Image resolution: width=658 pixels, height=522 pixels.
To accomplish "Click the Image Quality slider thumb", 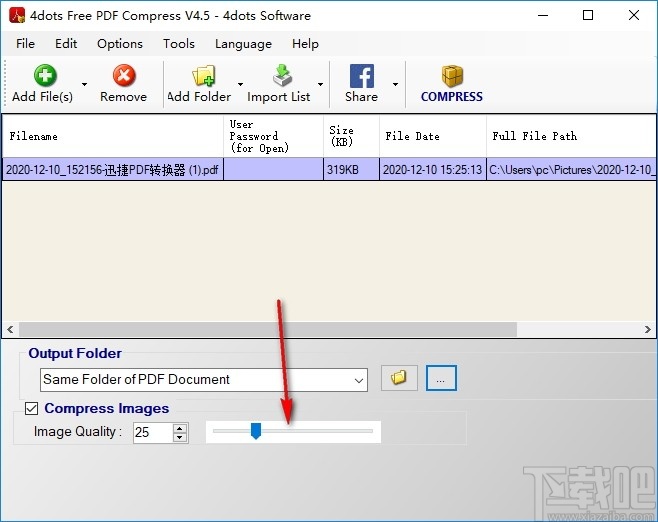I will pyautogui.click(x=256, y=431).
